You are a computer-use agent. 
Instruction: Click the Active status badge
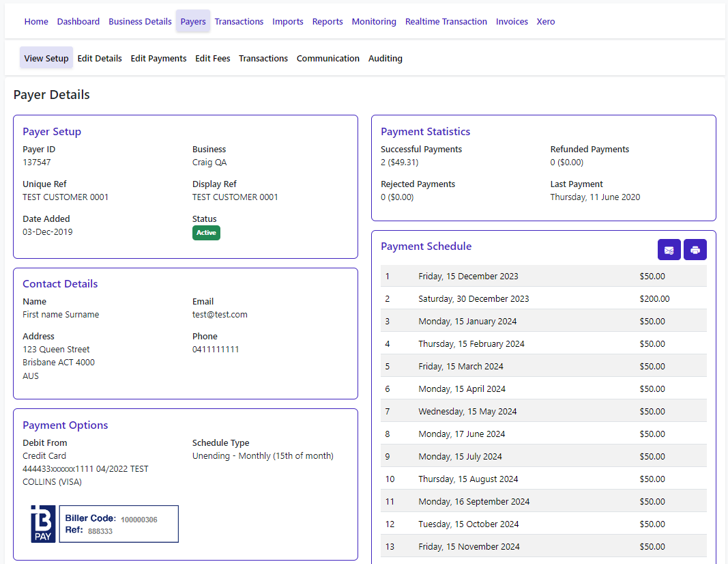point(206,233)
